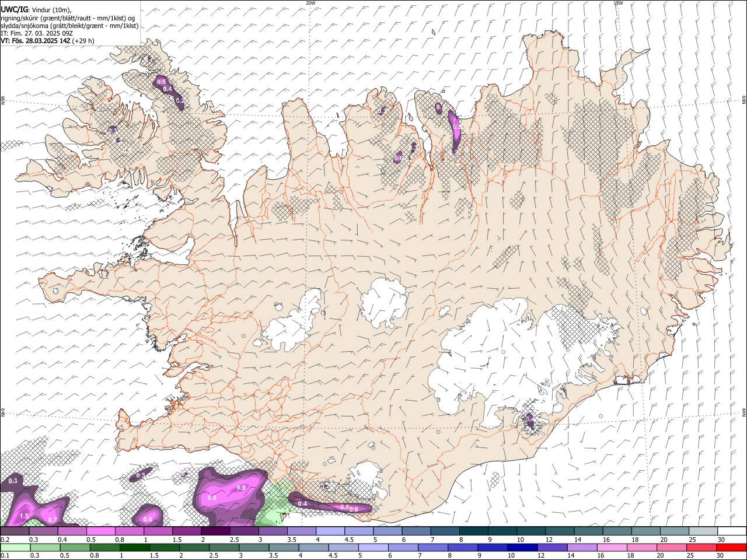Pick the pale pink swatch labeled 16 in bottom legend
The image size is (747, 560).
pos(612,547)
